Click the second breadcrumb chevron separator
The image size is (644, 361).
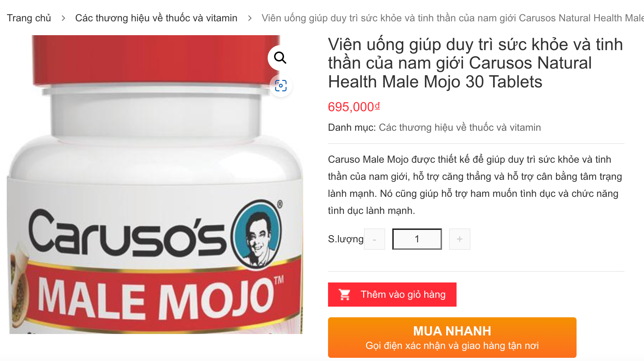250,18
